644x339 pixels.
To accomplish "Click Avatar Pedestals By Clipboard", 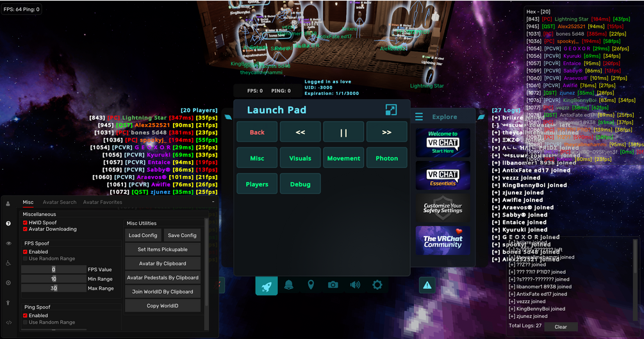I will (x=163, y=277).
